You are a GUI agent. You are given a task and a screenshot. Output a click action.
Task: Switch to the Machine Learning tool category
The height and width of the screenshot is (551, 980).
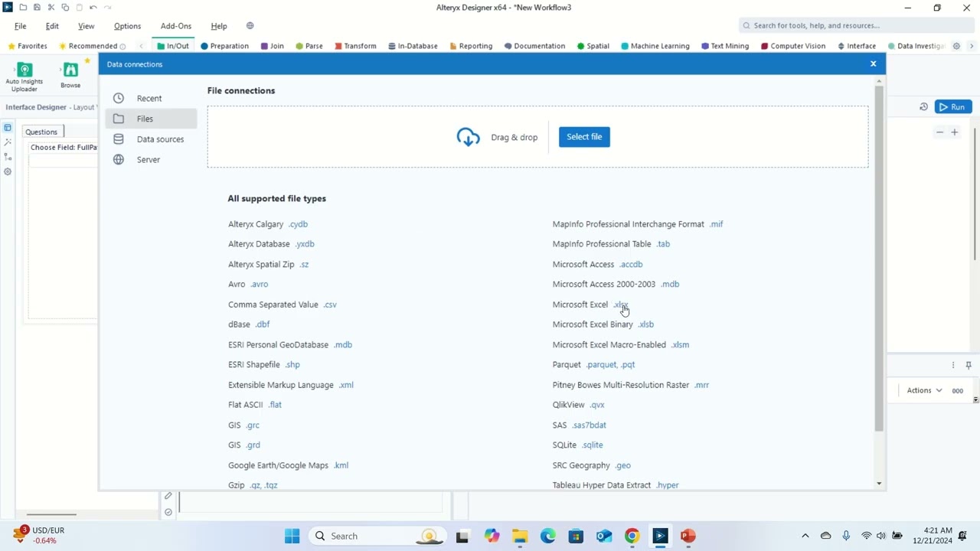[655, 46]
